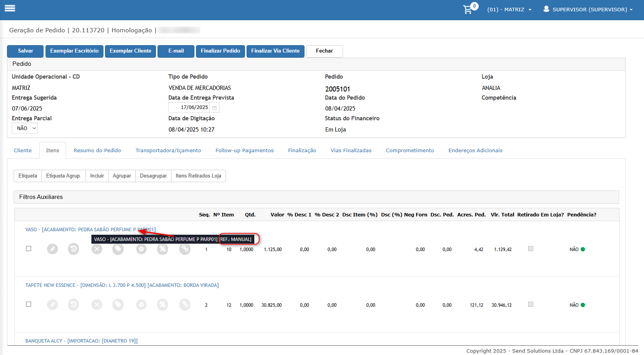The width and height of the screenshot is (644, 355).
Task: Click the link chain icon in VASO row
Action: (185, 250)
